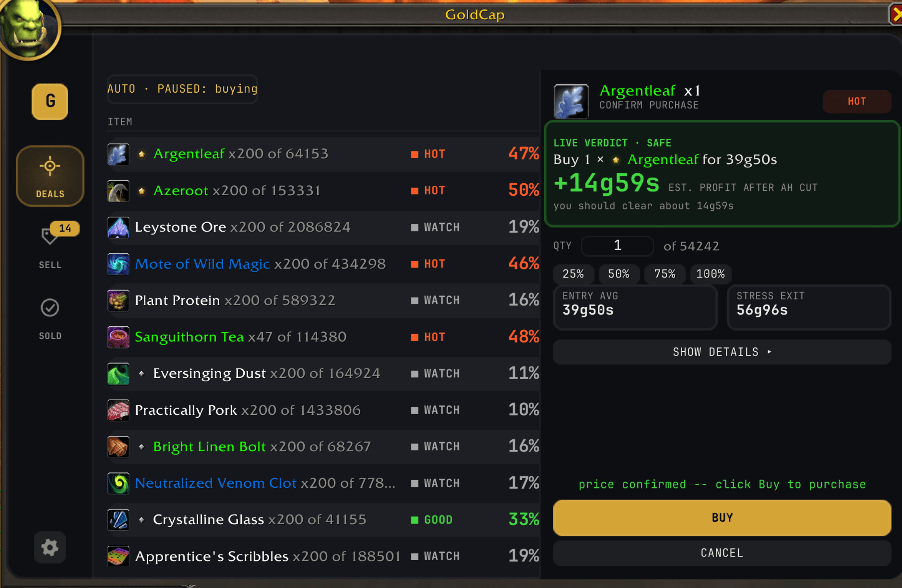The image size is (902, 588).
Task: Click the Bright Linen Bolt icon
Action: (x=118, y=447)
